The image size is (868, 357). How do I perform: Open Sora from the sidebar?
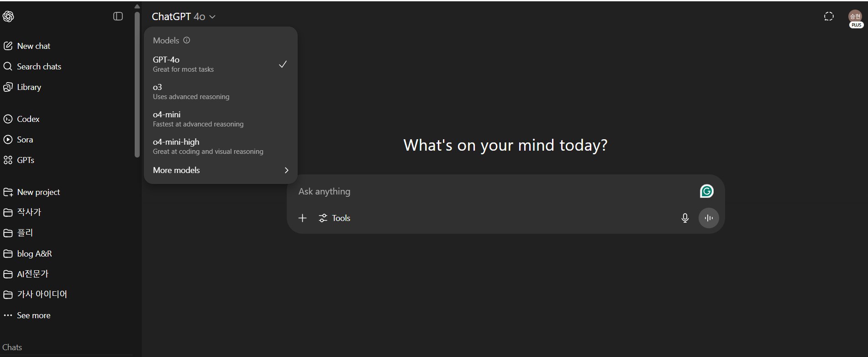25,140
